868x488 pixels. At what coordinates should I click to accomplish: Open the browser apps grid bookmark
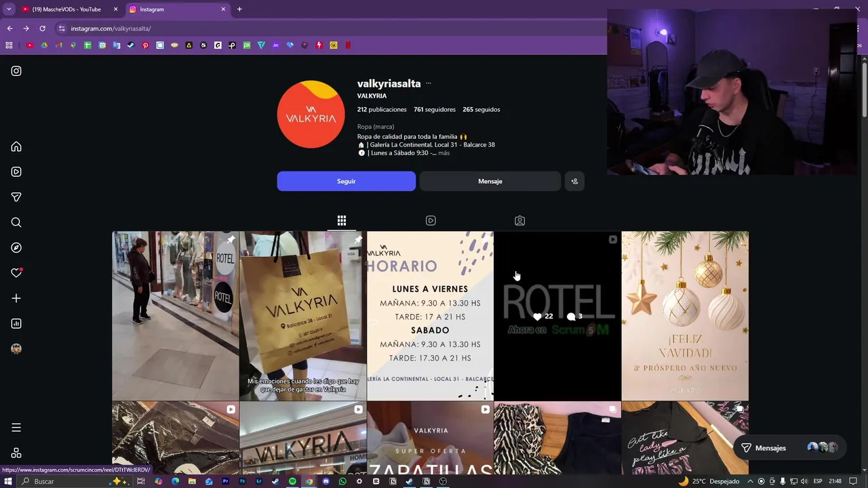tap(9, 45)
